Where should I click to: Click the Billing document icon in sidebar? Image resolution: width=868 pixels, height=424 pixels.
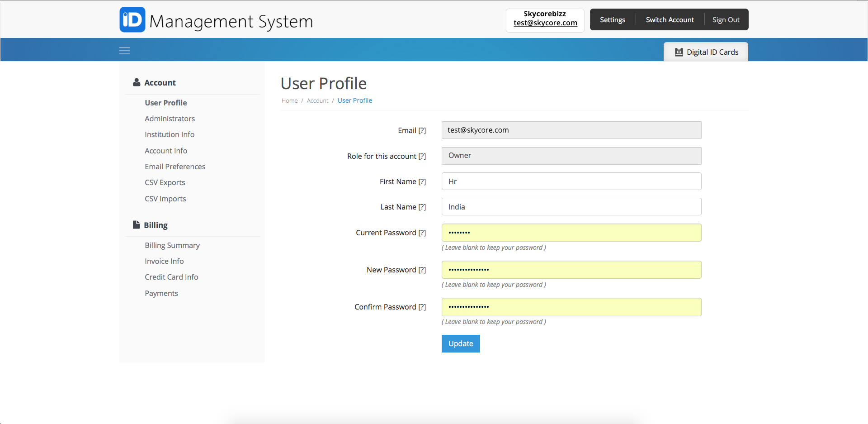click(x=136, y=224)
